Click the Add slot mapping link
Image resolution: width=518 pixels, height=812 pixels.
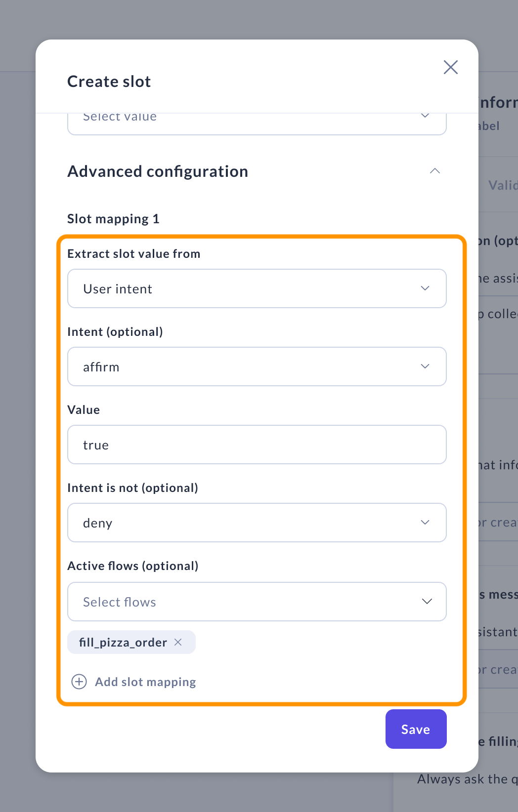[x=145, y=682]
